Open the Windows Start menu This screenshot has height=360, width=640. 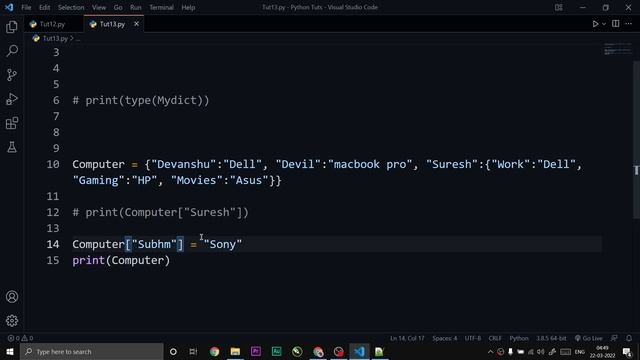pyautogui.click(x=10, y=351)
